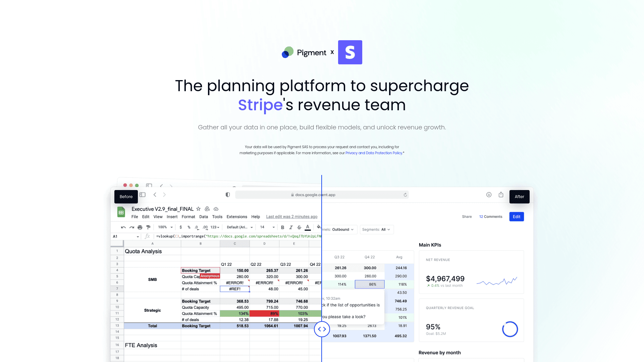Click the After label button
The height and width of the screenshot is (362, 644).
point(519,197)
